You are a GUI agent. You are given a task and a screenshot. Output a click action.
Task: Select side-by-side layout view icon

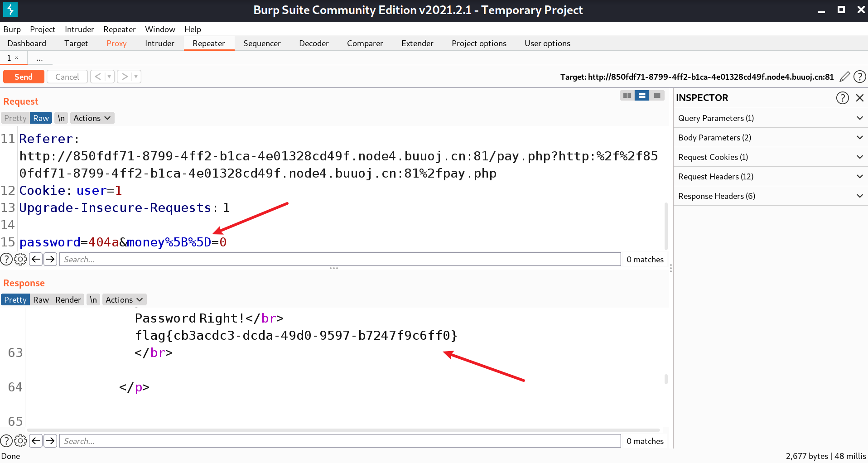point(627,96)
